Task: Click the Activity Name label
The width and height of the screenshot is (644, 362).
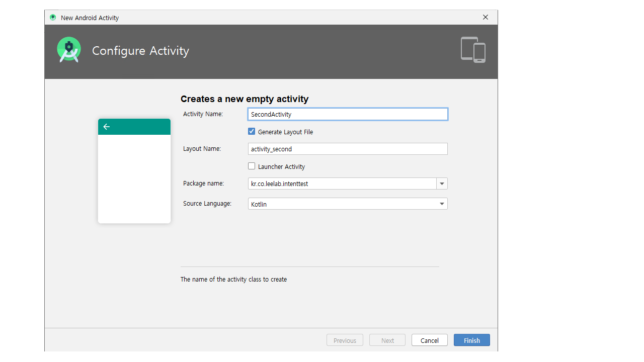Action: coord(203,114)
